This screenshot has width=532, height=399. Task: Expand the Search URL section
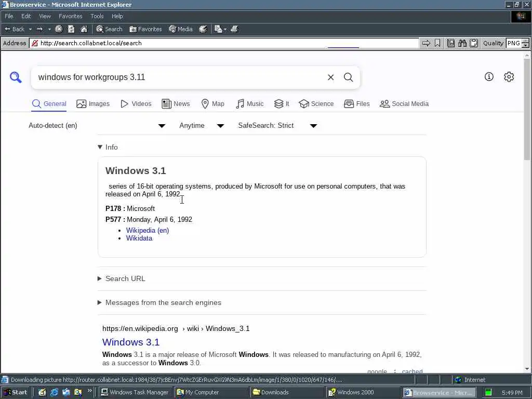tap(122, 278)
